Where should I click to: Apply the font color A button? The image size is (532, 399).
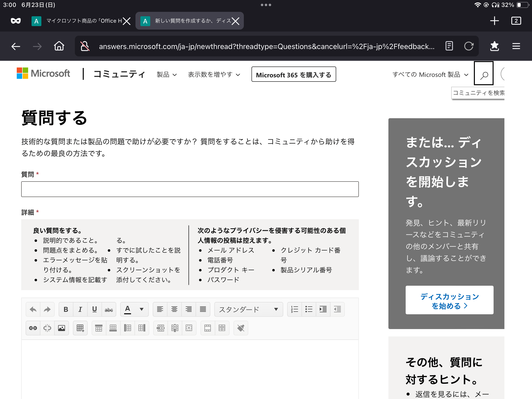coord(128,309)
